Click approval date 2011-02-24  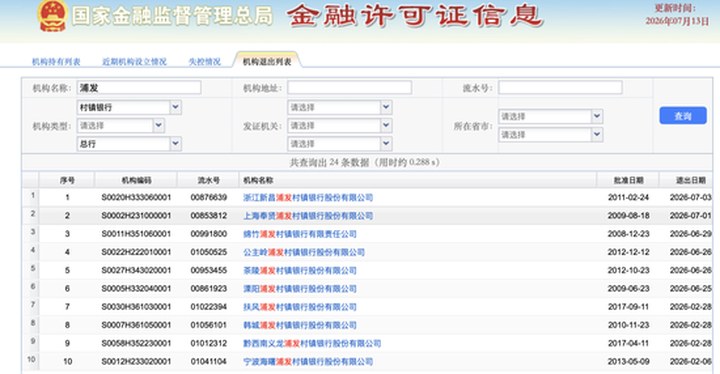coord(629,198)
